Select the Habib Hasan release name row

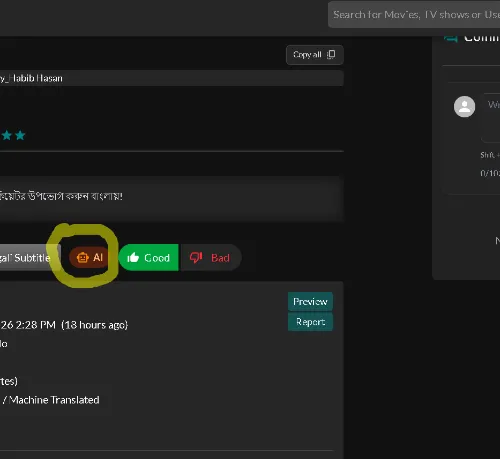click(x=172, y=78)
